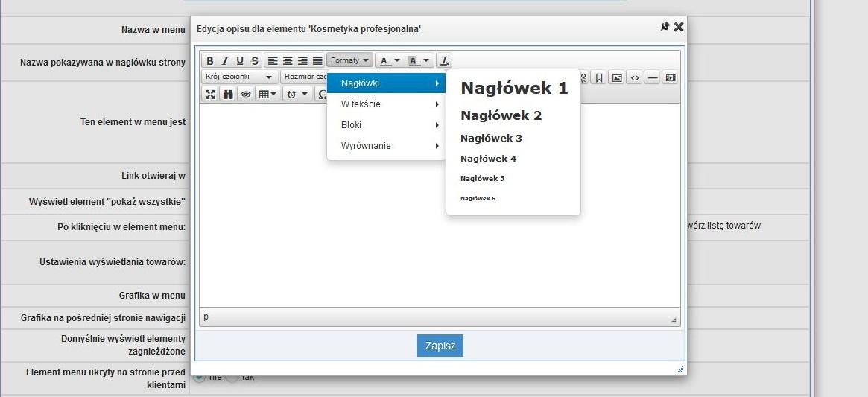Toggle italic formatting in the editor
Viewport: 868px width, 397px height.
[225, 61]
